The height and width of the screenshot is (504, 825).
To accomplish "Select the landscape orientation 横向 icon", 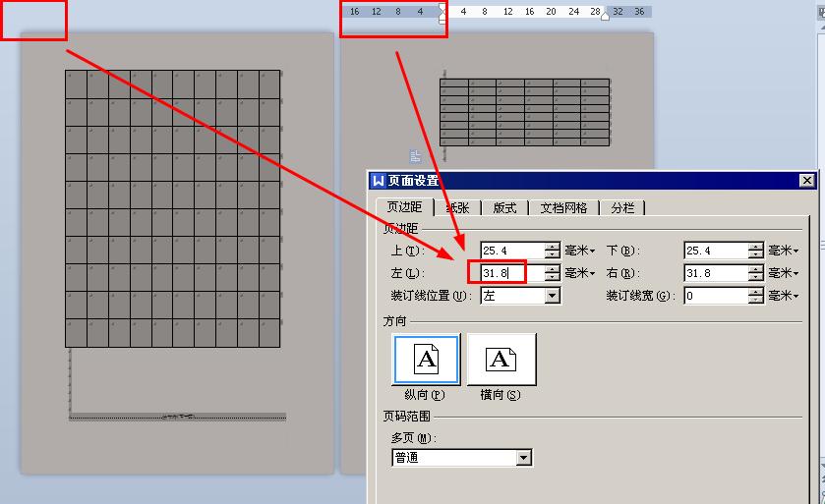I will (501, 360).
